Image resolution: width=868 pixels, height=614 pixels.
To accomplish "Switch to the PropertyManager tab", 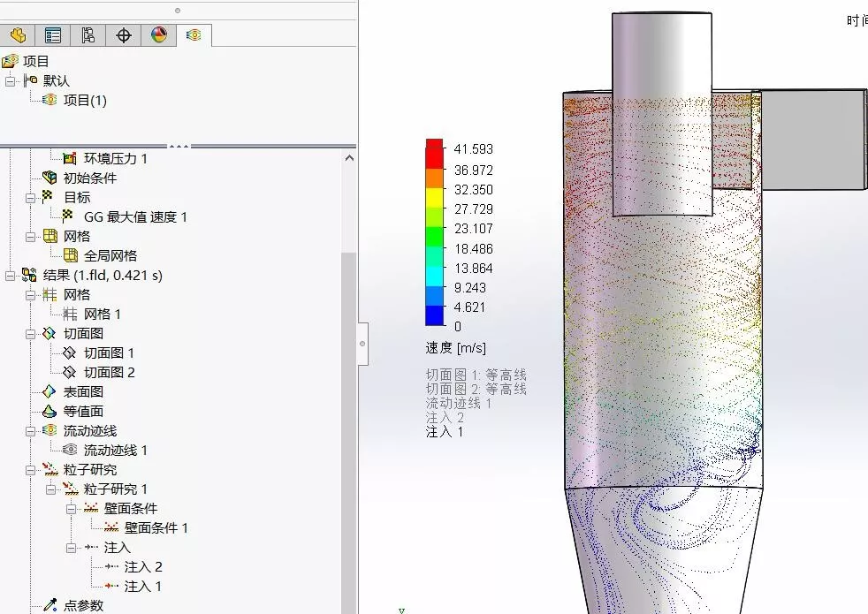I will (53, 35).
